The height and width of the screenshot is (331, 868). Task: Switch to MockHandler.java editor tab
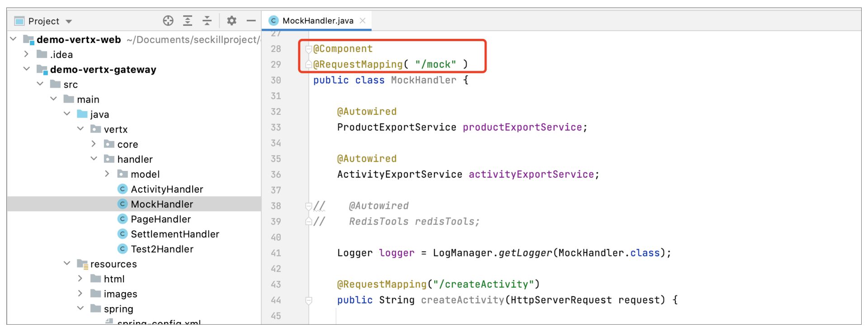click(x=317, y=21)
